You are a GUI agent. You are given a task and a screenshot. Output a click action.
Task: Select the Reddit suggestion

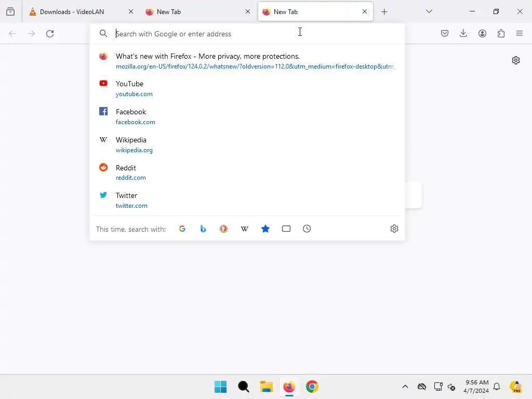[x=247, y=172]
